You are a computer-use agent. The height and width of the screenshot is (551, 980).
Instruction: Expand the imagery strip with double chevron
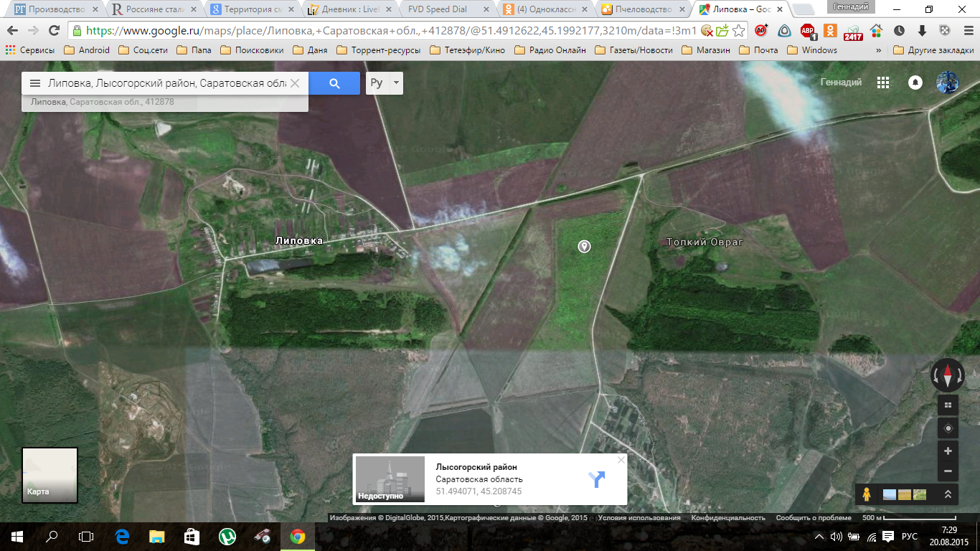tap(948, 494)
